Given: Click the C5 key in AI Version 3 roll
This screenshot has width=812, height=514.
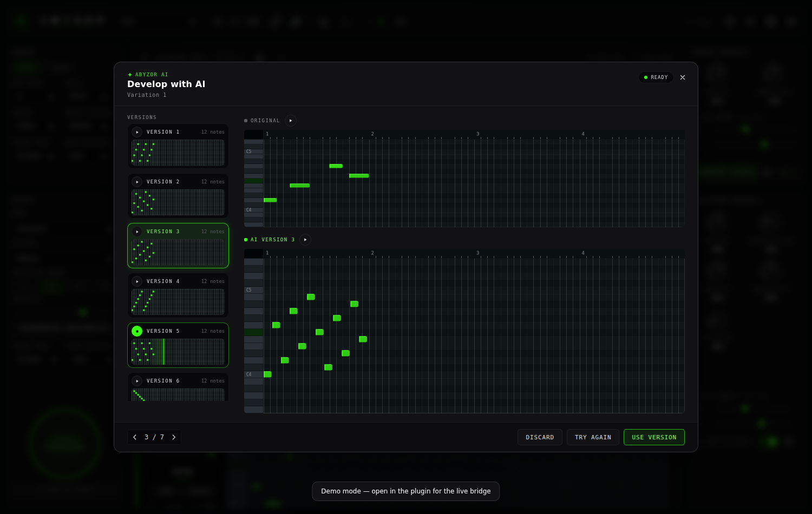Looking at the screenshot, I should point(253,290).
